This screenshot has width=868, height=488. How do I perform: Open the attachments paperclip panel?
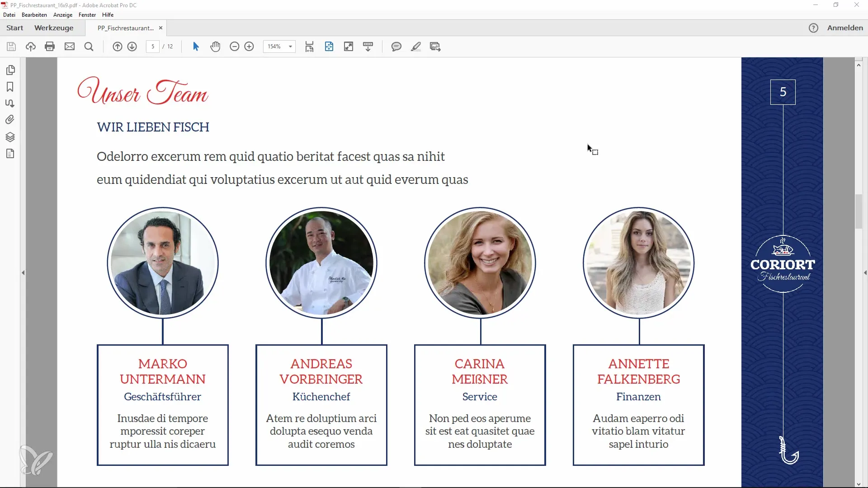[10, 120]
